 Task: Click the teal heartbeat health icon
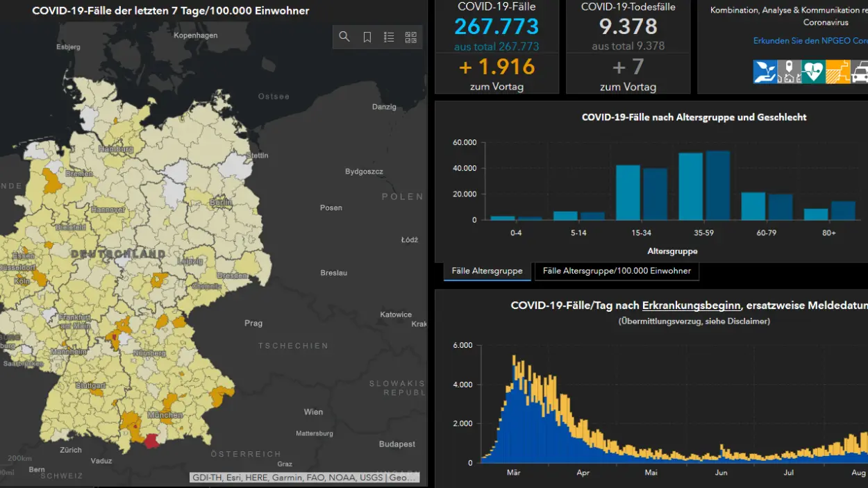click(813, 71)
